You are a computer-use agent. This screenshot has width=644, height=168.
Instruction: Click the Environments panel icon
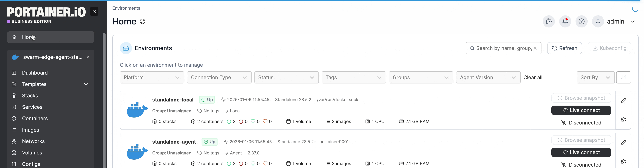point(126,48)
